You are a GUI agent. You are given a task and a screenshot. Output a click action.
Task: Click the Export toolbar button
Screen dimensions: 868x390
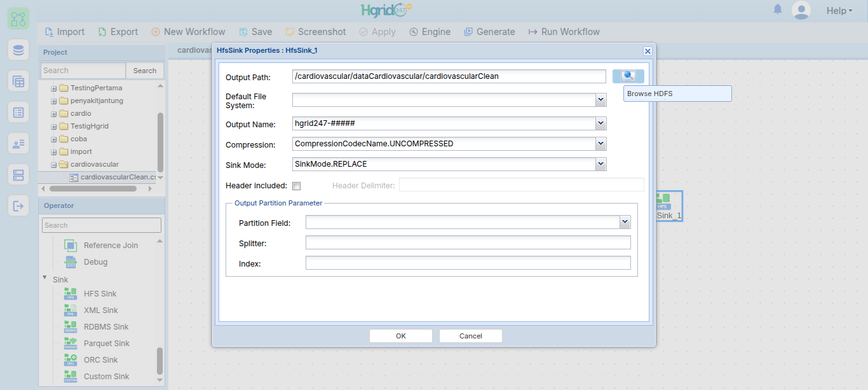118,32
